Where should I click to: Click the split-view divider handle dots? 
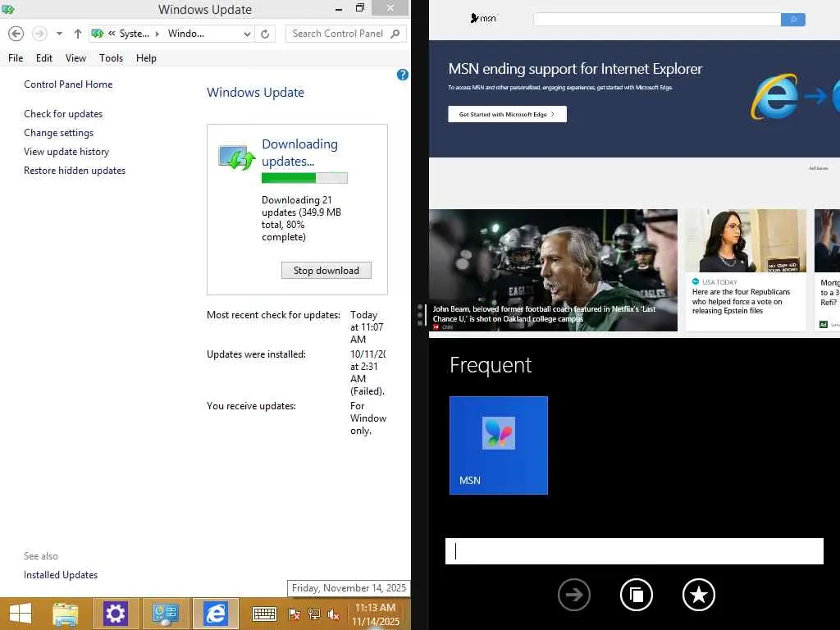tap(420, 315)
